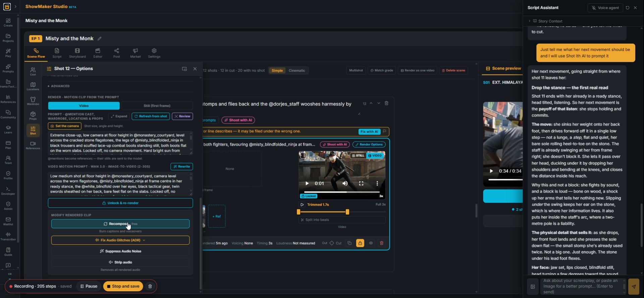Screen dimensions: 644x298
Task: Toggle the clip's orange lock button
Action: (360, 243)
